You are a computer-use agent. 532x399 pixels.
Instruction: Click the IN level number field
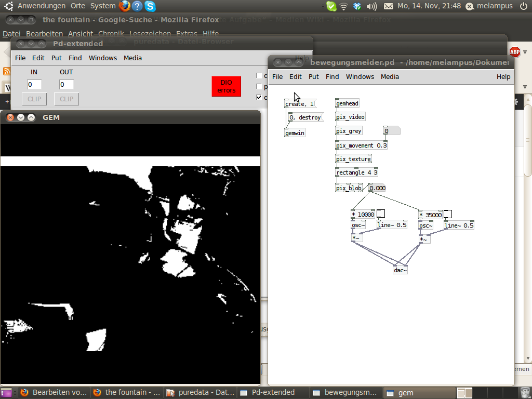point(34,85)
